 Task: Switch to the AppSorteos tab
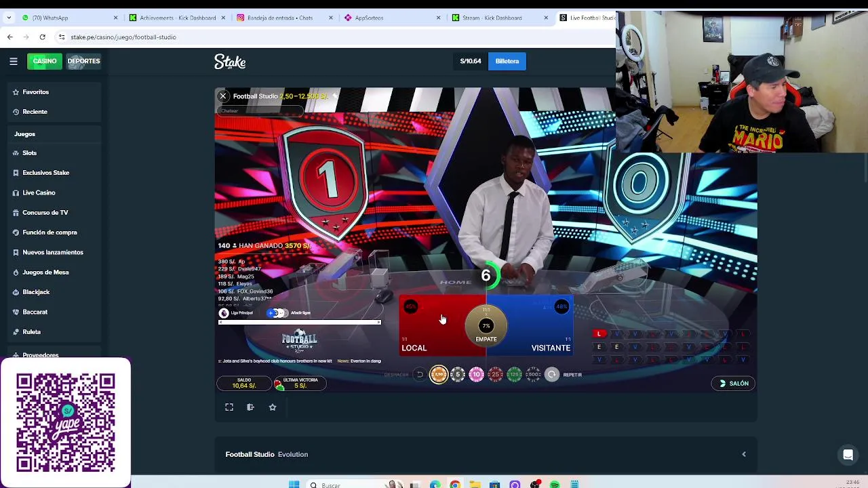[392, 18]
